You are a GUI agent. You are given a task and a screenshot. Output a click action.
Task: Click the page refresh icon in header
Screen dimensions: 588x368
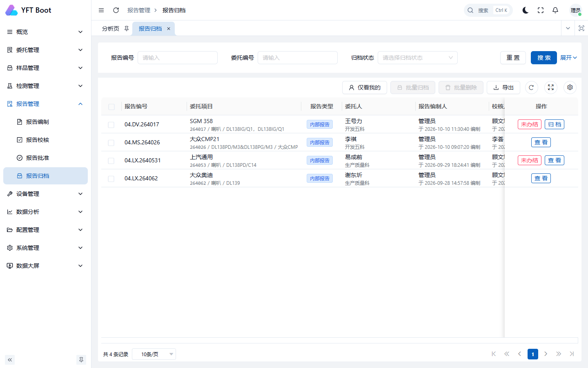(116, 10)
